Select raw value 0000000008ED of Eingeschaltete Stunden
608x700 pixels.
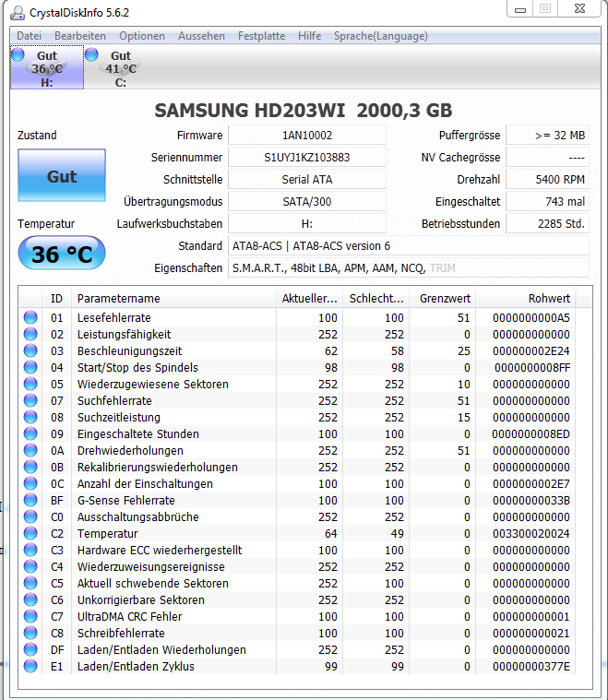(531, 433)
